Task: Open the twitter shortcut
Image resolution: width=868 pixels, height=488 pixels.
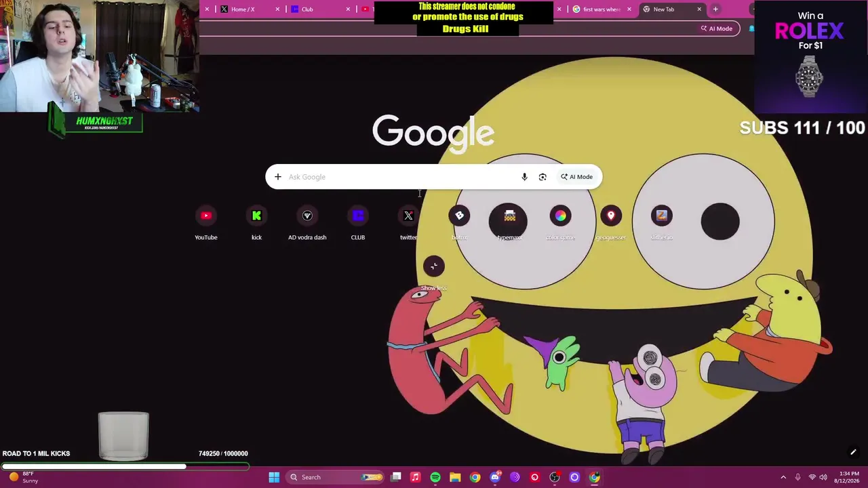Action: pyautogui.click(x=408, y=224)
